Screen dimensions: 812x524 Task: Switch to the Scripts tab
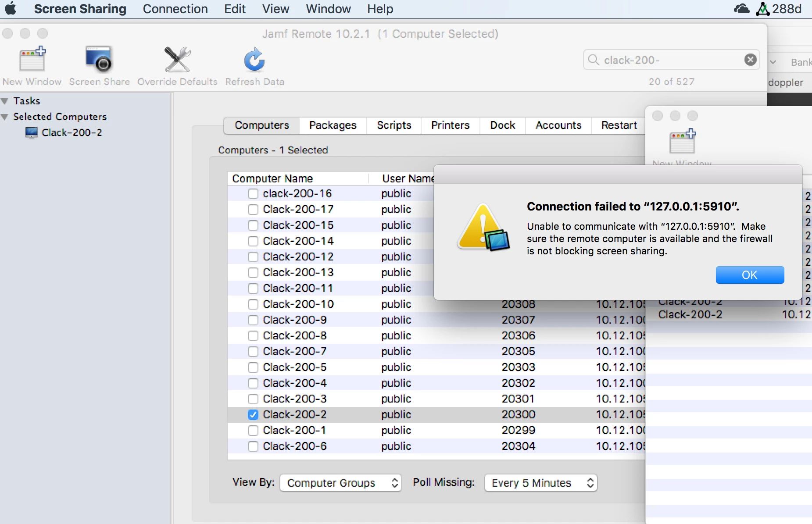pos(394,125)
